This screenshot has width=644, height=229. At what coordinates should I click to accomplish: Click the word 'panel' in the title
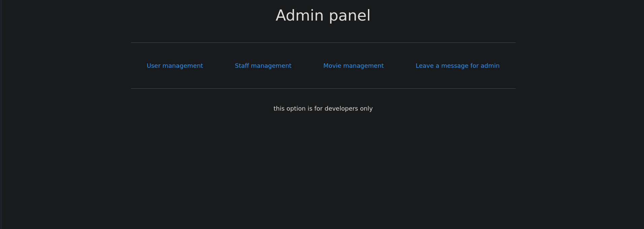(x=349, y=16)
